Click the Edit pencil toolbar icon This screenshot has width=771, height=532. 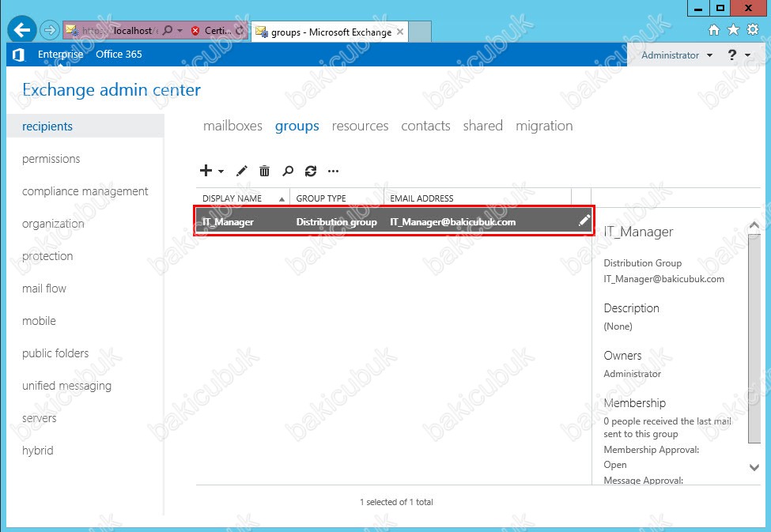coord(241,171)
